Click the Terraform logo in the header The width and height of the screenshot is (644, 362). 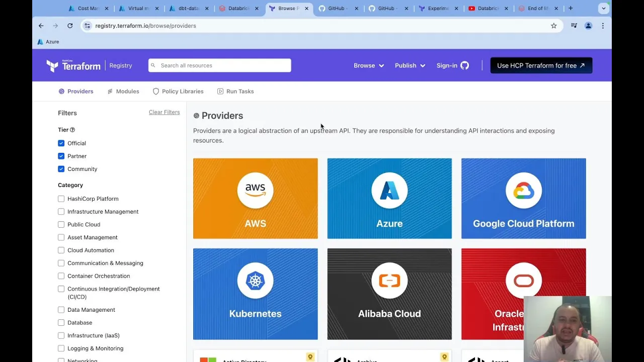[73, 65]
